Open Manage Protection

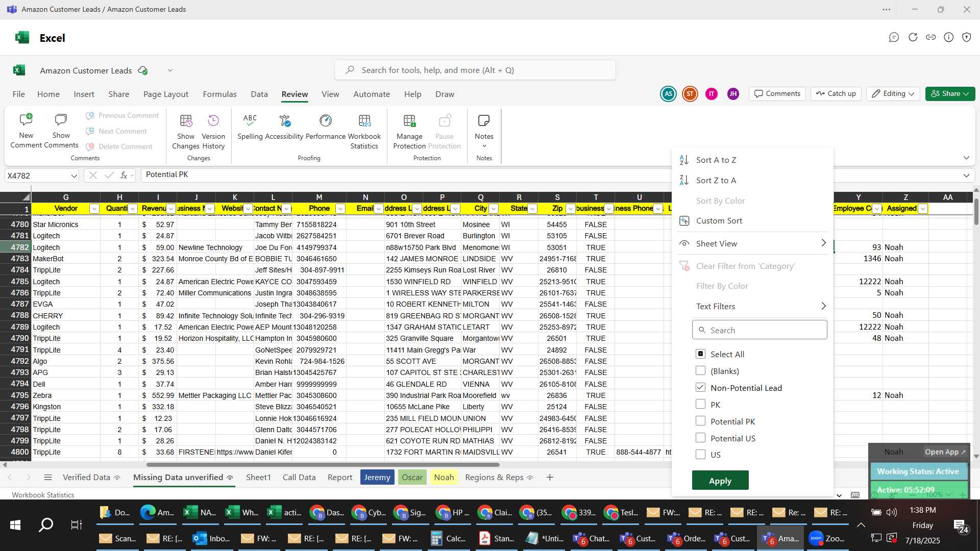[x=409, y=131]
